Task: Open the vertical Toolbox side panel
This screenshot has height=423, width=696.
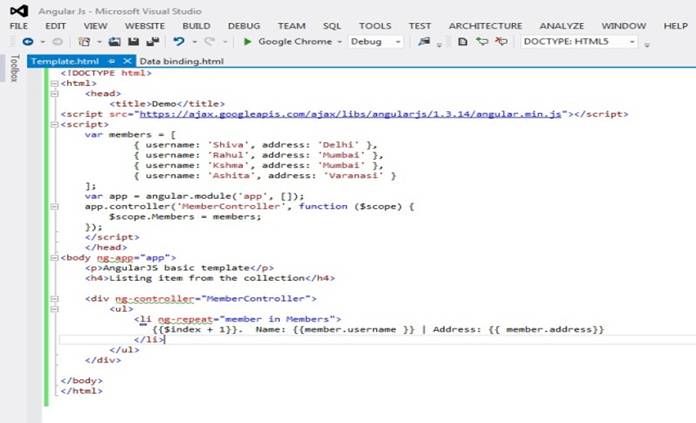Action: (14, 68)
